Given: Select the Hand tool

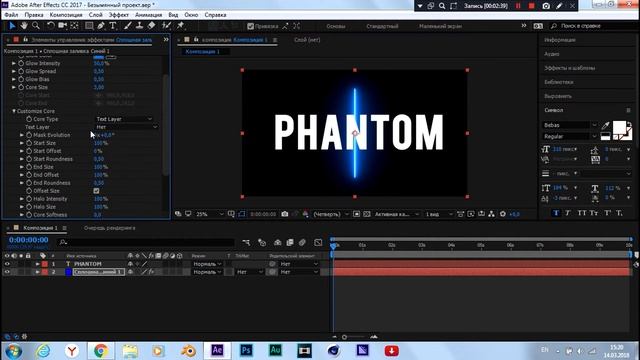Looking at the screenshot, I should click(24, 26).
